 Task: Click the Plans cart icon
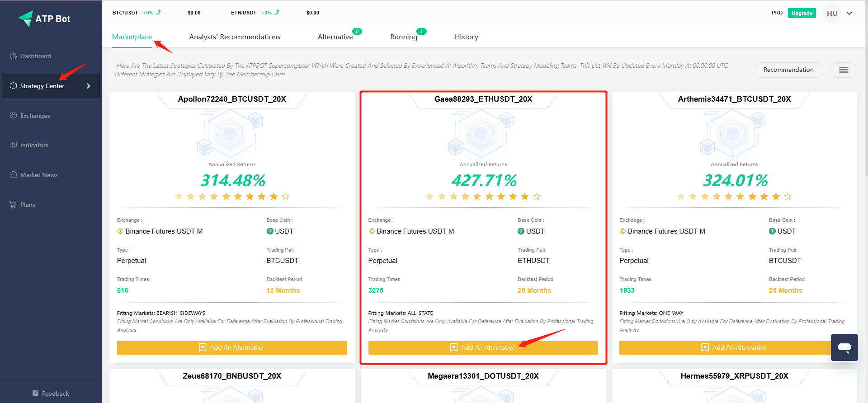tap(13, 205)
